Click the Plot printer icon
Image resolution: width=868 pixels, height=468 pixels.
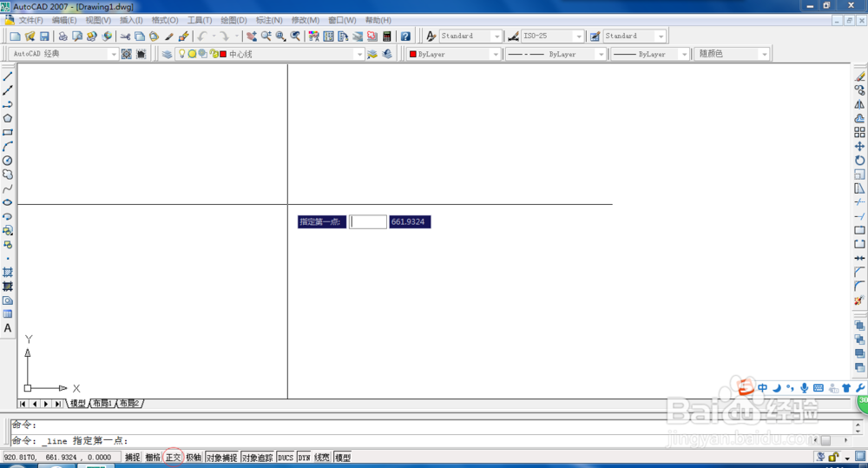pos(63,36)
